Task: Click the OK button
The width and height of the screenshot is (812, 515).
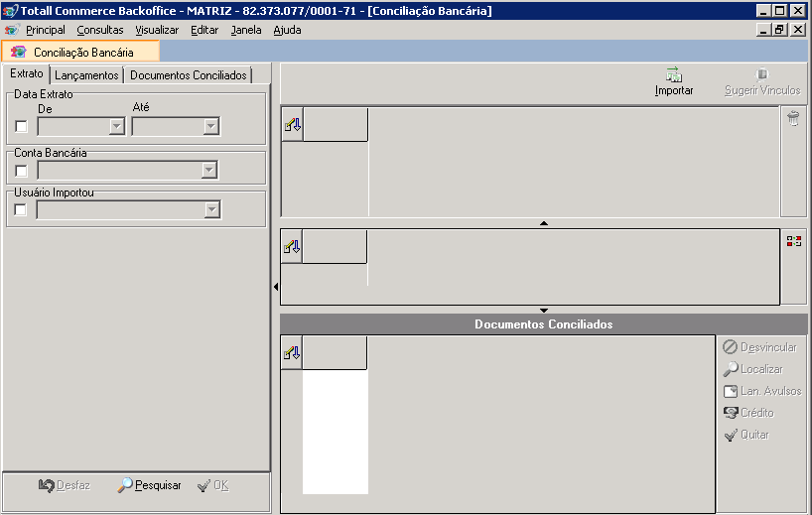Action: click(x=212, y=485)
